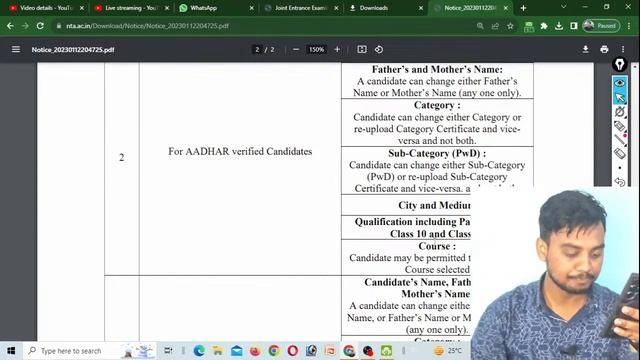Click the 25°C weather widget
The width and height of the screenshot is (640, 360).
point(448,351)
